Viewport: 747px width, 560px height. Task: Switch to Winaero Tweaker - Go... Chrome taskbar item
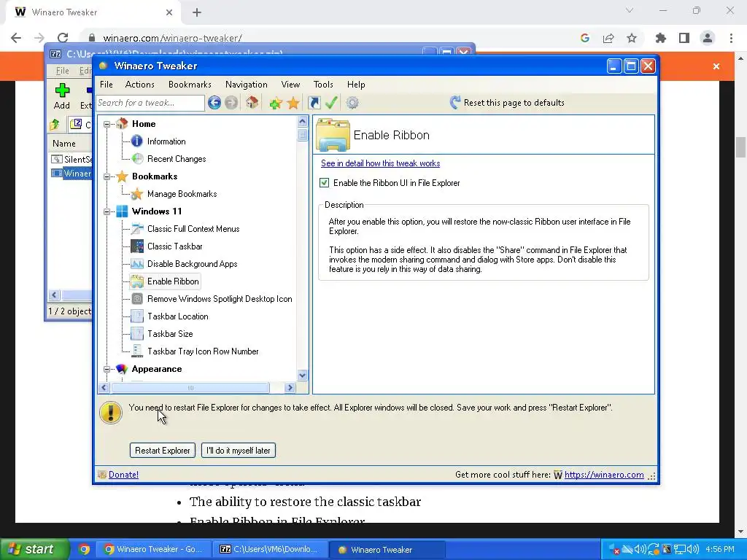click(x=154, y=550)
